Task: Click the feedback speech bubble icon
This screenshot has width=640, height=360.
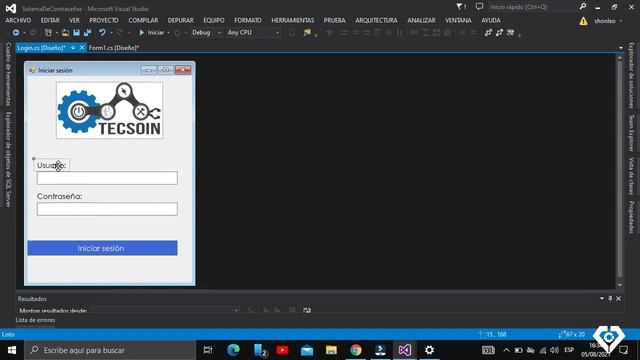Action: [479, 7]
